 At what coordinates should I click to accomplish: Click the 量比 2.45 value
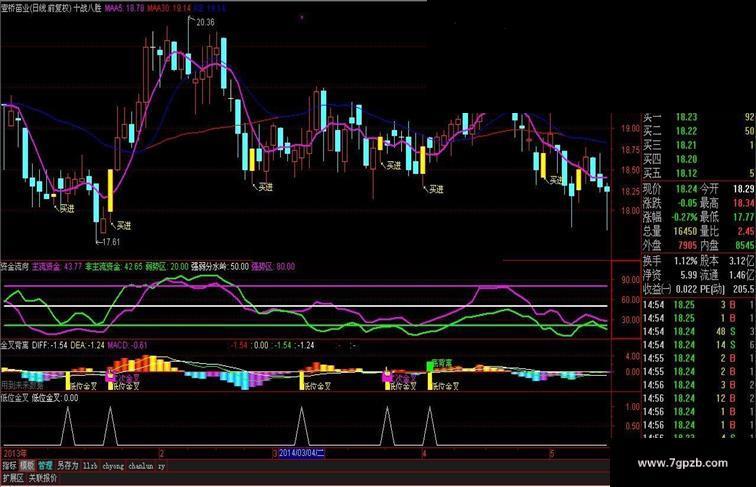coord(746,231)
